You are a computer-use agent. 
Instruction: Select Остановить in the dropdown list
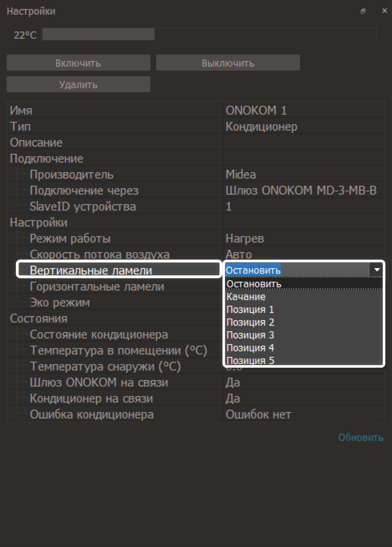tap(254, 284)
